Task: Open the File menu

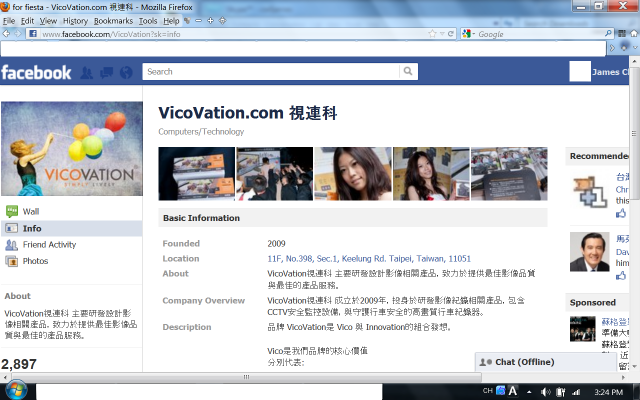Action: 9,21
